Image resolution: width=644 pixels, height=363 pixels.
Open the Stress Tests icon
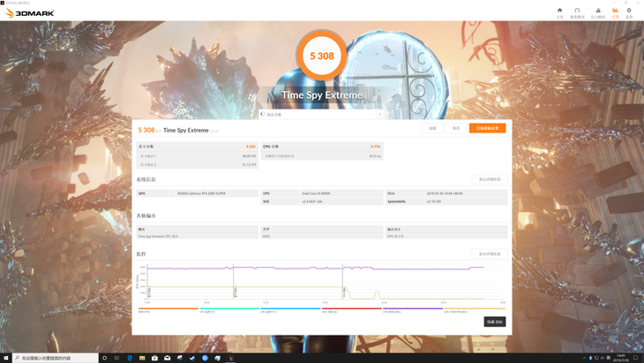pyautogui.click(x=598, y=12)
